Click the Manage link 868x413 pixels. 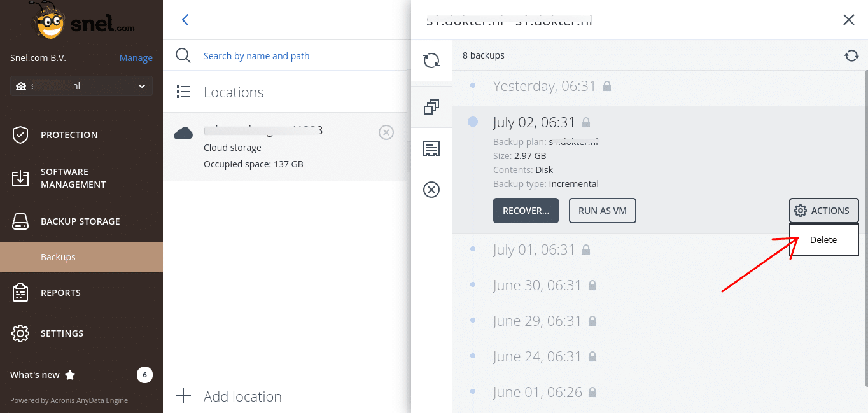click(x=136, y=58)
